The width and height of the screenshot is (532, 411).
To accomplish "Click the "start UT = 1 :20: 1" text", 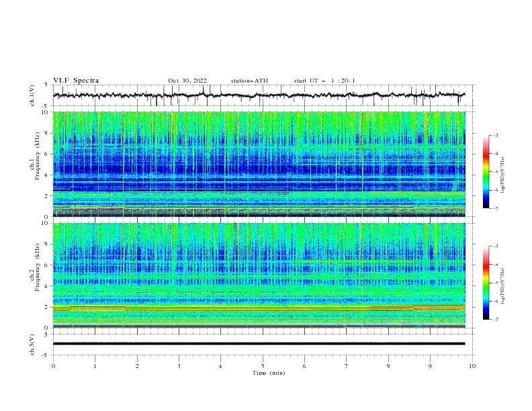I will click(324, 81).
